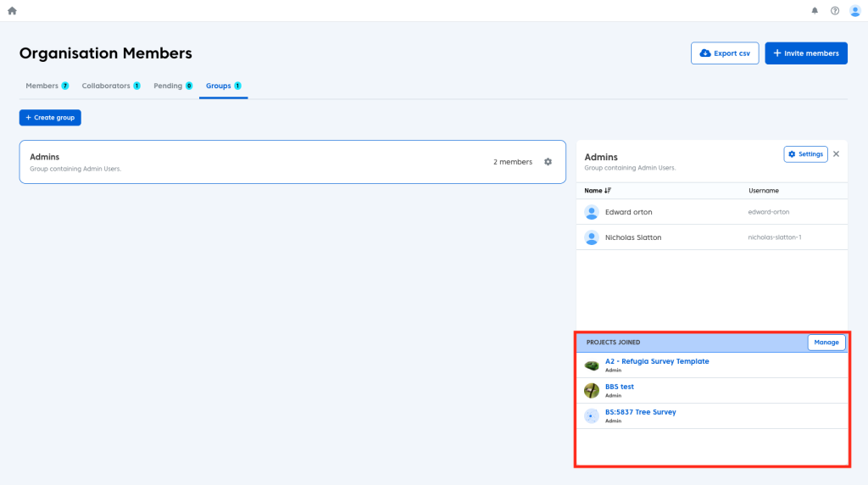Open the user profile avatar menu
This screenshot has height=485, width=868.
click(x=854, y=11)
